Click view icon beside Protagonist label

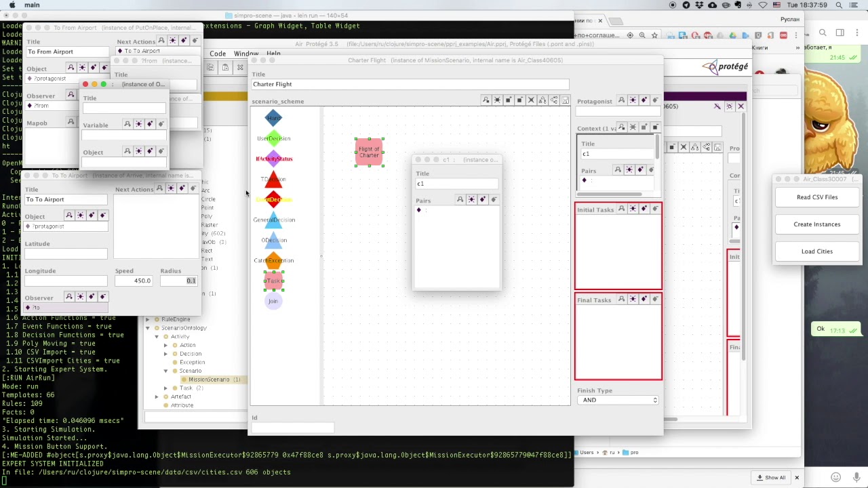[x=621, y=100]
